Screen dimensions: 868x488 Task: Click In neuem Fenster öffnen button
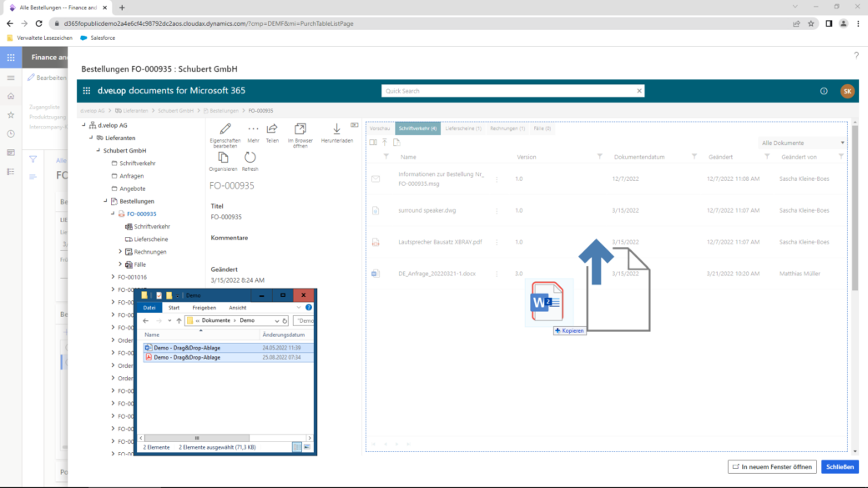pos(772,467)
